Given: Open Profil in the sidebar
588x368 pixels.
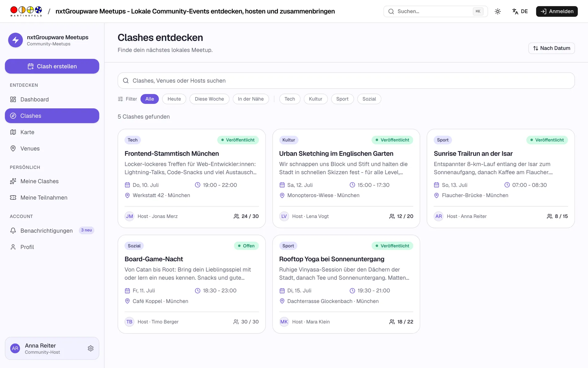Looking at the screenshot, I should [x=52, y=247].
